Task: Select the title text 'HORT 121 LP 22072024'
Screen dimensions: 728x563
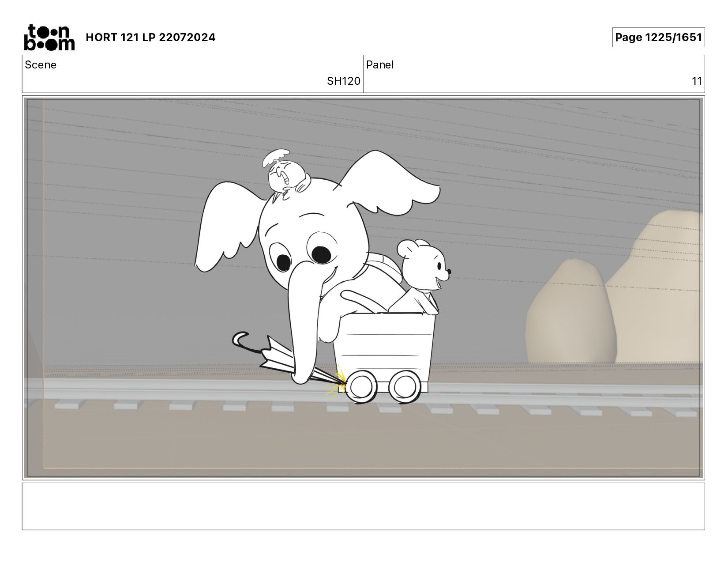Action: click(150, 38)
